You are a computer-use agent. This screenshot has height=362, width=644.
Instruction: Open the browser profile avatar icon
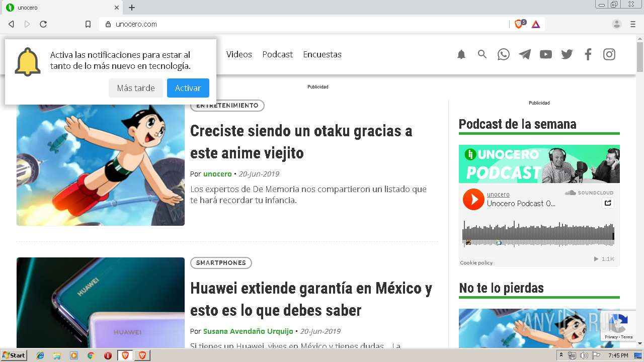click(617, 24)
